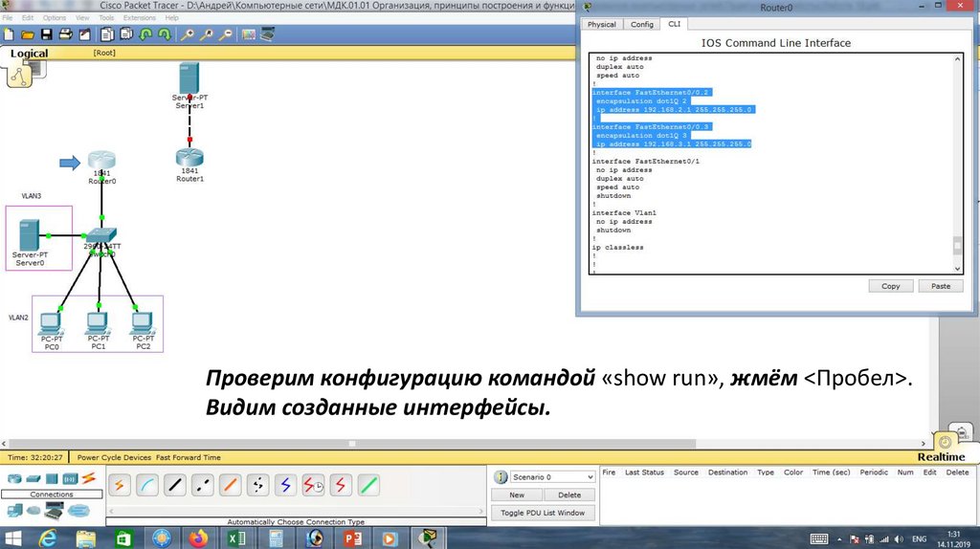Select the CLI tab in Router0
This screenshot has width=980, height=549.
[674, 24]
